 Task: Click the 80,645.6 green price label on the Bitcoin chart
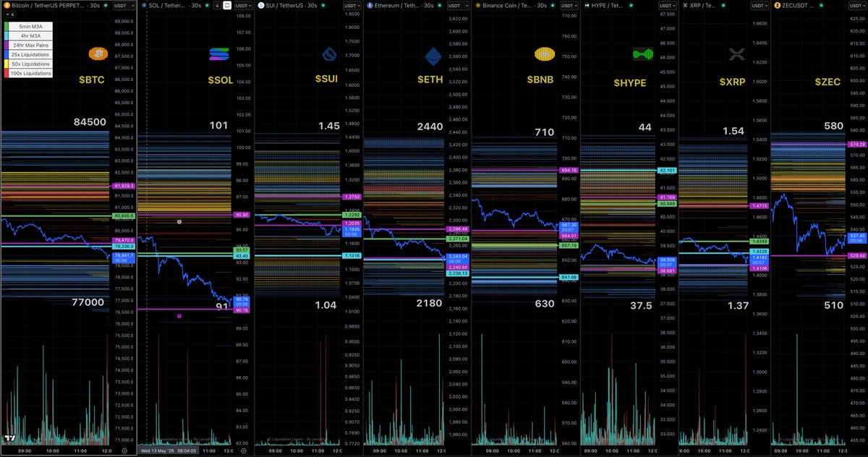click(x=123, y=215)
